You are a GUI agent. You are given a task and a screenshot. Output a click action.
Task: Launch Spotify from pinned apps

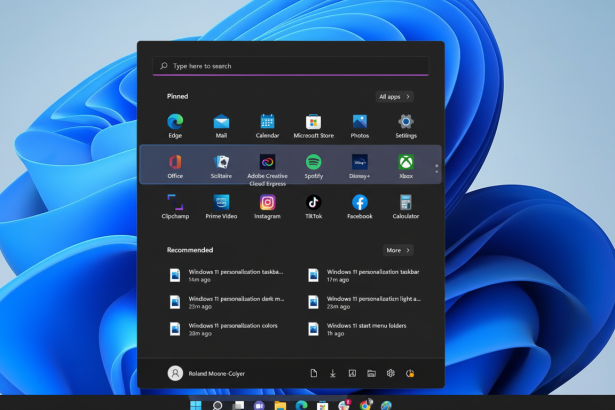point(313,166)
